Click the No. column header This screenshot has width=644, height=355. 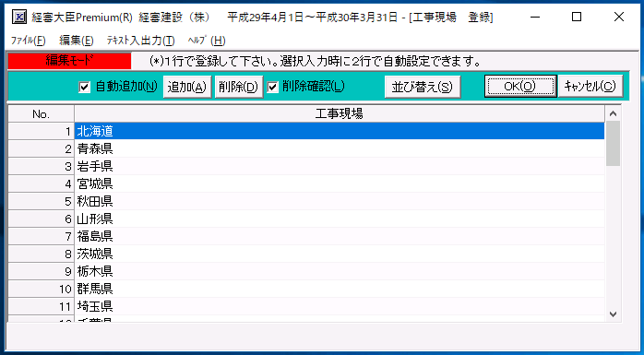coord(42,114)
